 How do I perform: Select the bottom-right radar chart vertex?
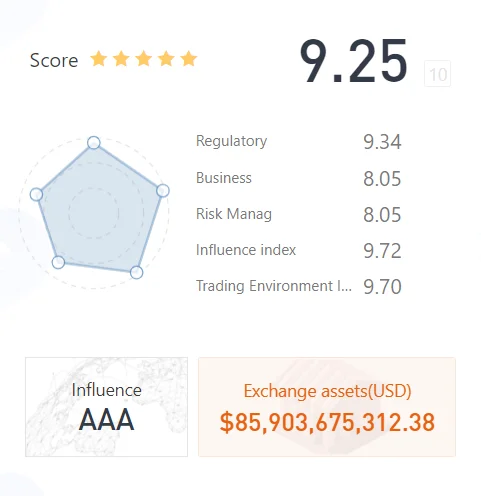click(x=136, y=272)
